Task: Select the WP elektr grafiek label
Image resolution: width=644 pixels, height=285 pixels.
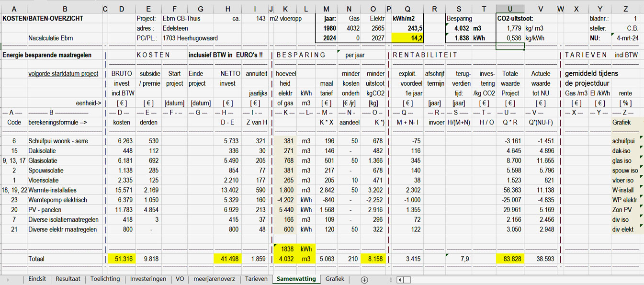Action: [625, 200]
